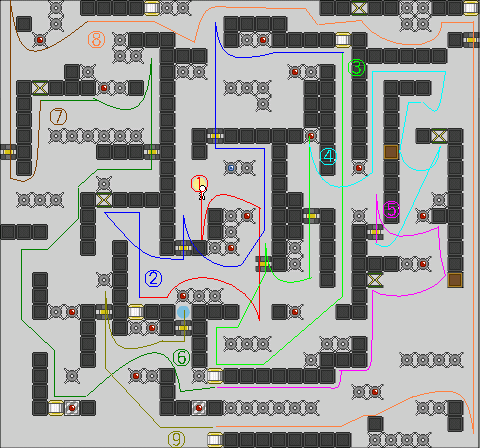Click the white cylinder door in top-right corner
The width and height of the screenshot is (480, 448).
[471, 8]
